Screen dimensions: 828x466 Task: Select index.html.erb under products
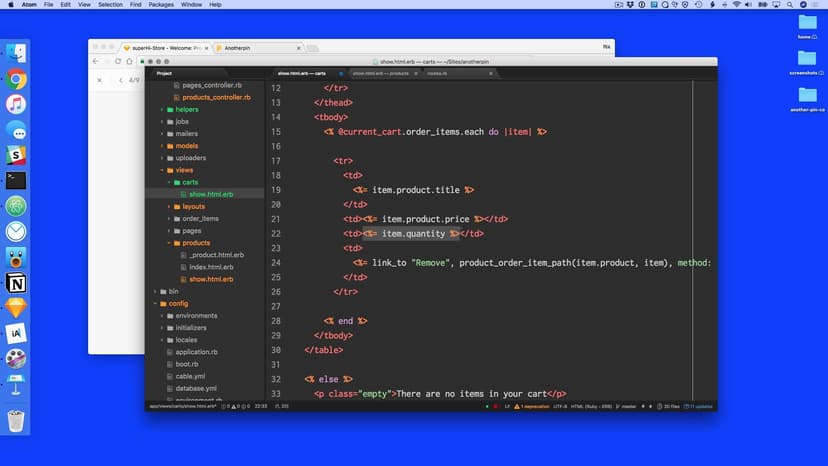[x=211, y=267]
